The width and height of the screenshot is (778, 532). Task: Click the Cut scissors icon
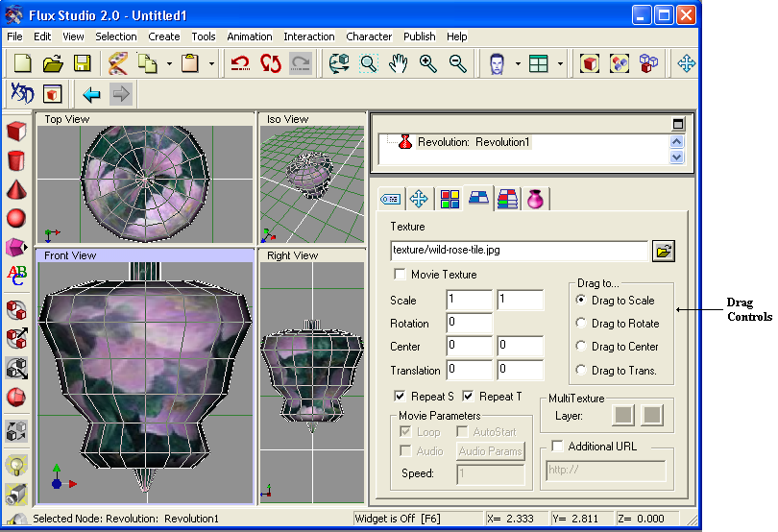117,63
